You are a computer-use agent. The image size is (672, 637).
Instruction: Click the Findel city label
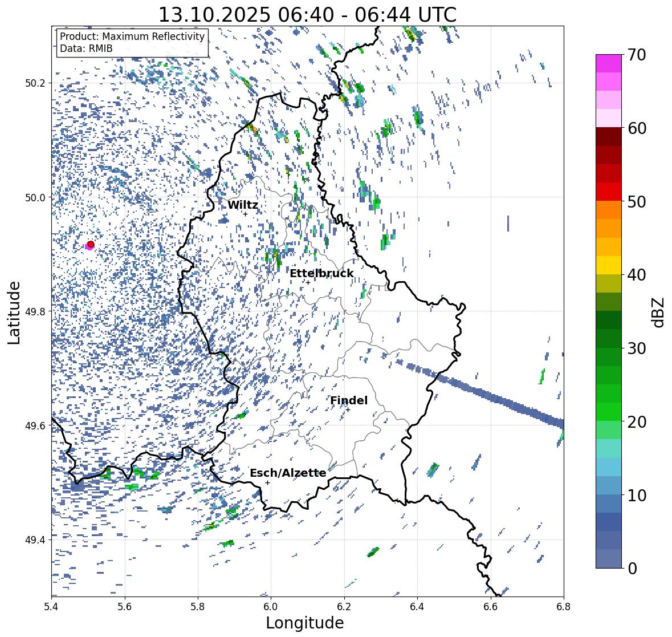(x=349, y=400)
